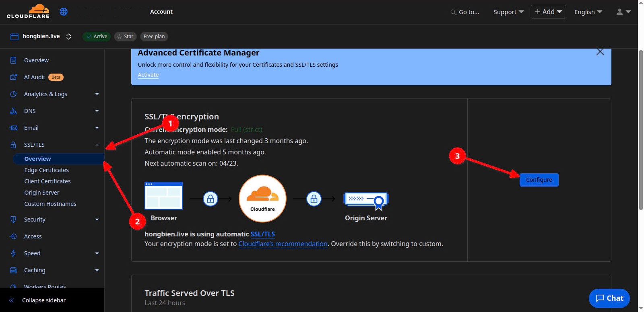Click the padlock between Browser and Cloudflare
The image size is (644, 312).
tap(210, 199)
